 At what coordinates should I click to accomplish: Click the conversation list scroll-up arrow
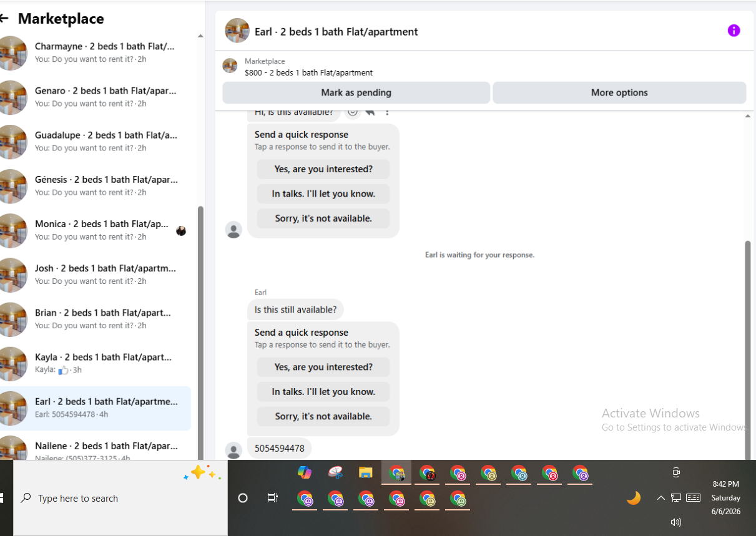200,36
